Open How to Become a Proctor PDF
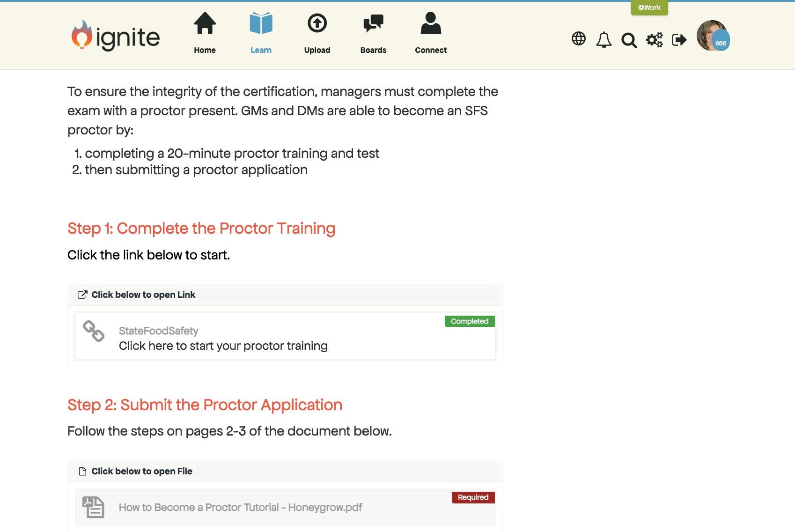The height and width of the screenshot is (532, 795). 240,507
